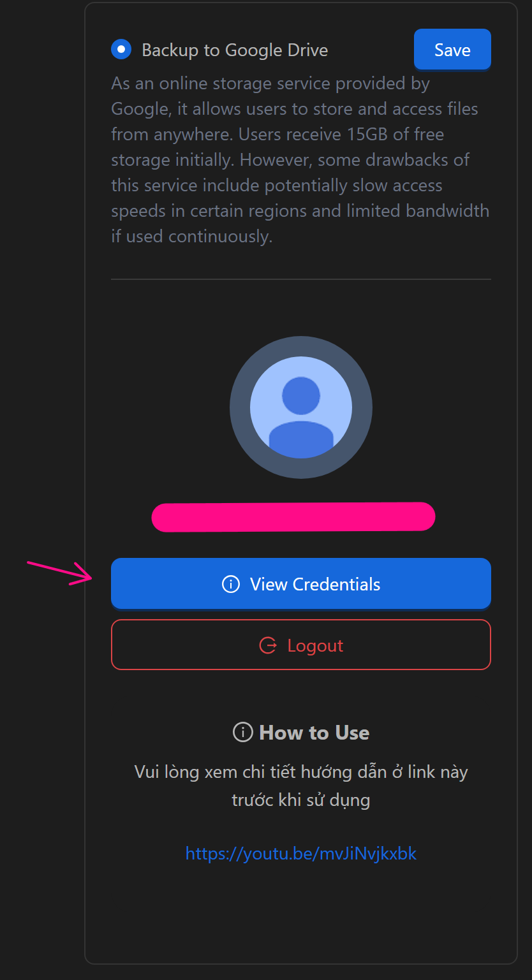Click the info icon beside How to Use
Viewport: 532px width, 980px height.
tap(242, 733)
